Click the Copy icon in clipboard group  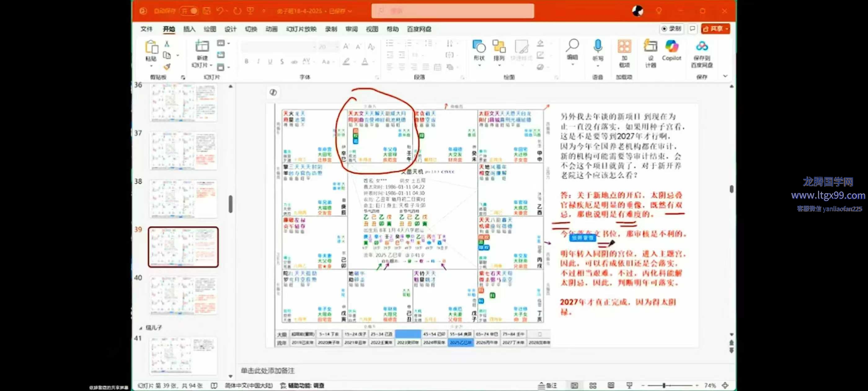pos(167,55)
